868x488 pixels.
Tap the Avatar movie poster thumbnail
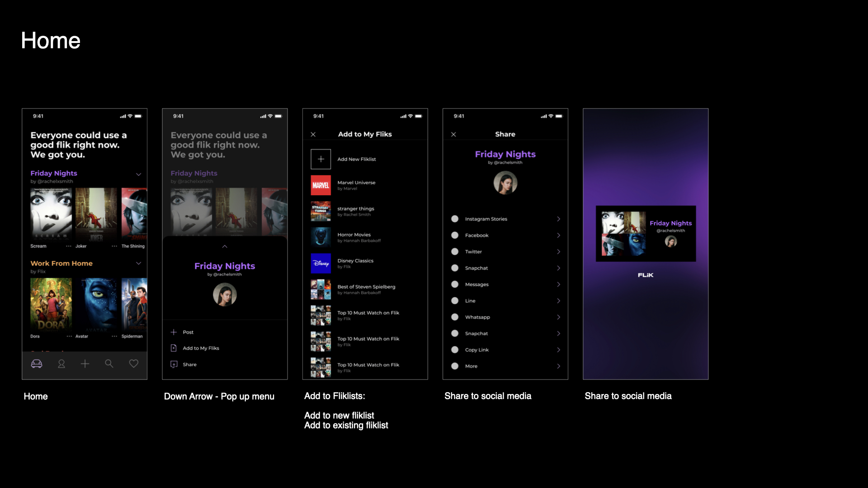tap(96, 305)
